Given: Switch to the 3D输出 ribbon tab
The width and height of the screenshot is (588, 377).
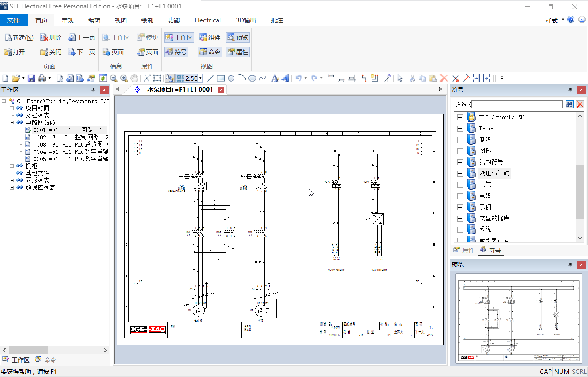Looking at the screenshot, I should click(x=246, y=20).
